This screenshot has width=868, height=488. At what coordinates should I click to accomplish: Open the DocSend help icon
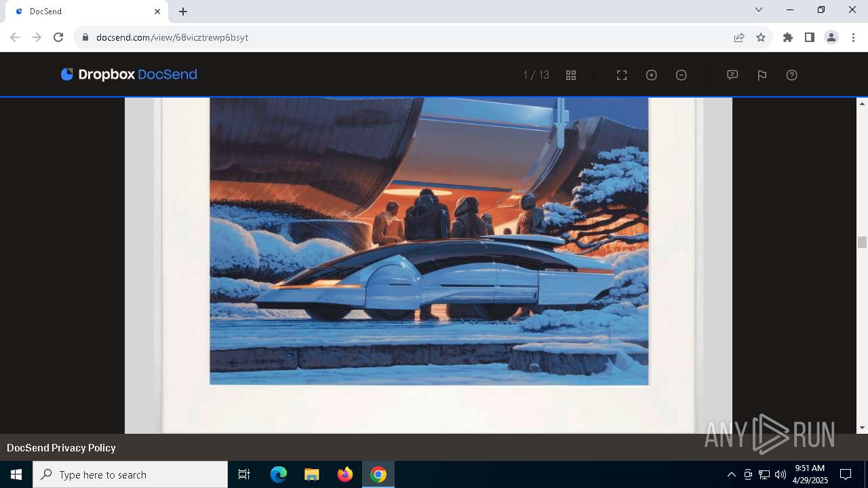[792, 75]
